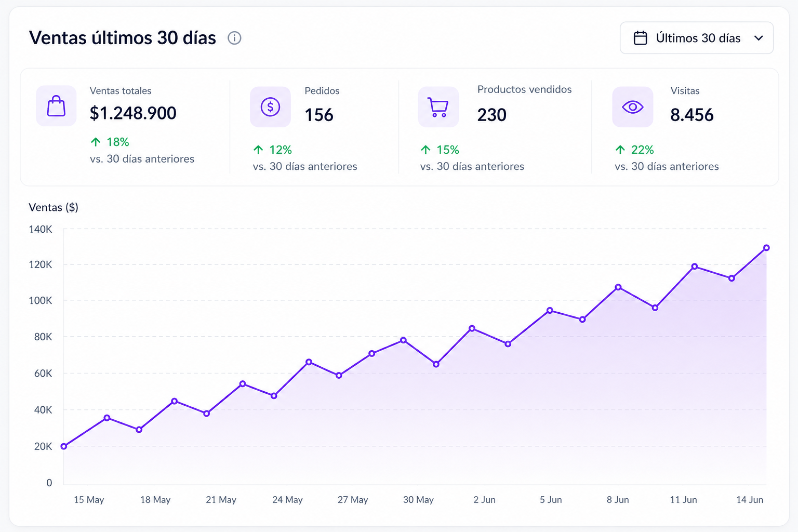Click the "80K" y-axis label
The image size is (798, 532).
point(43,337)
